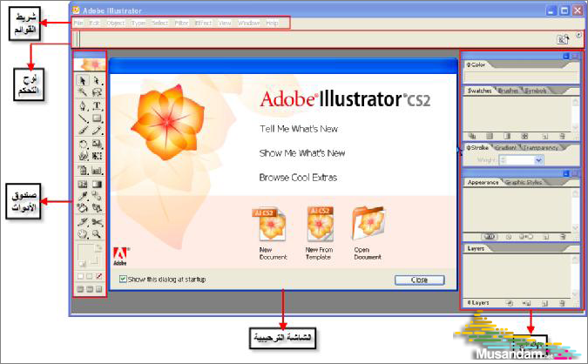Collapse the Appearance palette group
This screenshot has width=588, height=364.
point(566,173)
